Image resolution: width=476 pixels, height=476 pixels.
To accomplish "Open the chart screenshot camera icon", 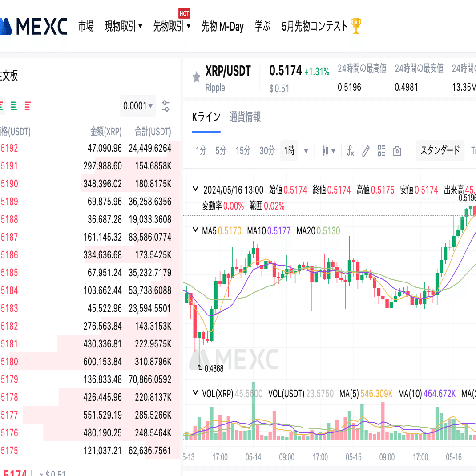I will point(397,150).
